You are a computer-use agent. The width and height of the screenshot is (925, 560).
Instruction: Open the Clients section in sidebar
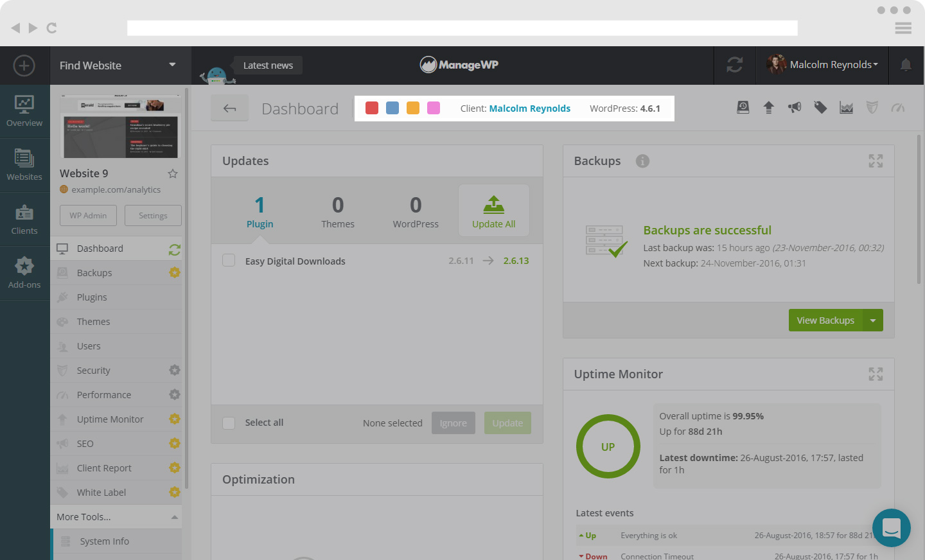coord(24,220)
